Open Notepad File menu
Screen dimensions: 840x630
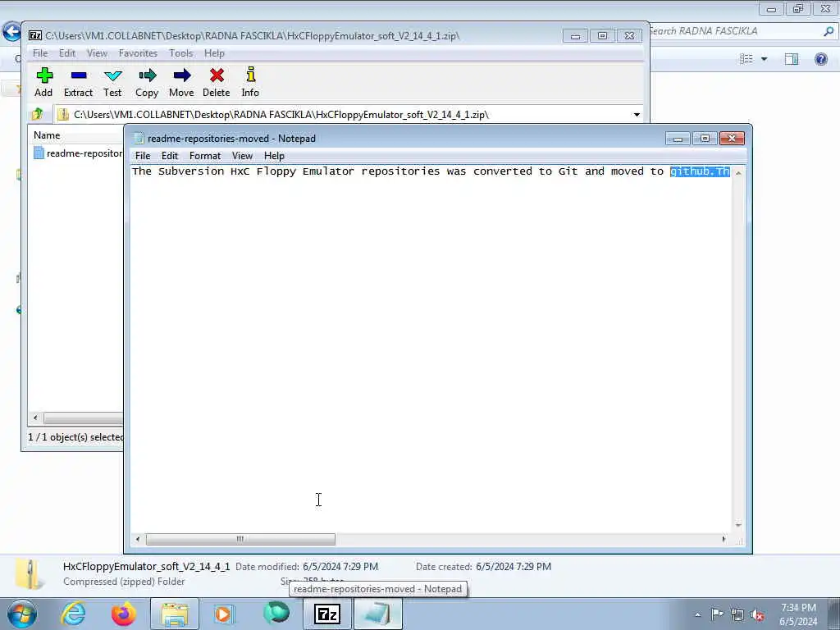point(143,156)
